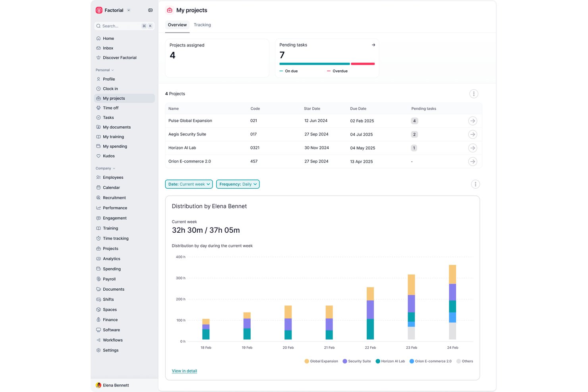The width and height of the screenshot is (588, 392).
Task: Click the 24 Feb chart bar
Action: 453,302
